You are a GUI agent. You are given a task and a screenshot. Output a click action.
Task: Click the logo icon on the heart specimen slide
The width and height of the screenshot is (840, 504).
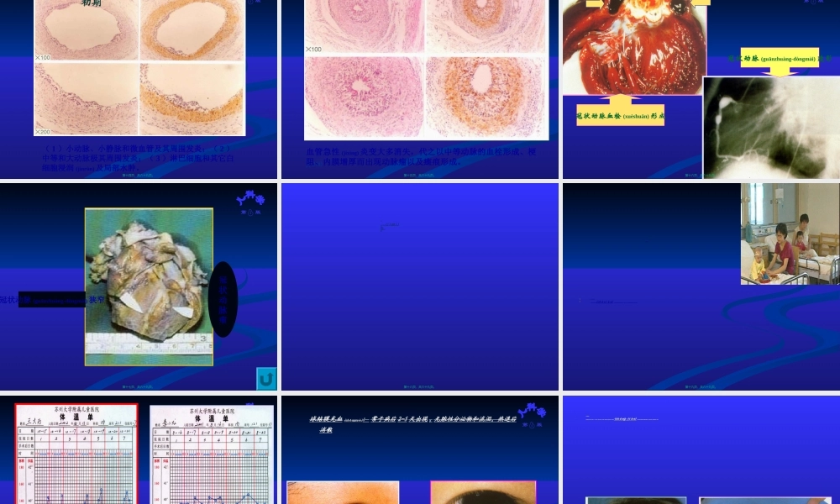(250, 202)
